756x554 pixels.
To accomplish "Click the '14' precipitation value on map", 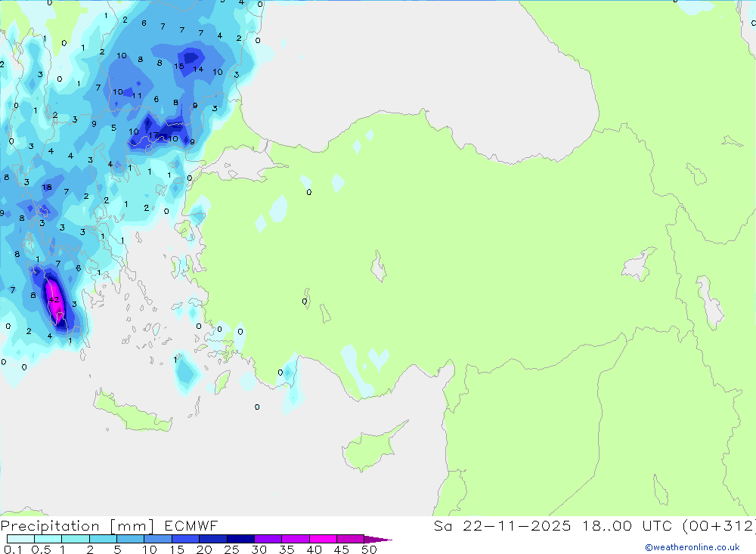I will (x=198, y=70).
